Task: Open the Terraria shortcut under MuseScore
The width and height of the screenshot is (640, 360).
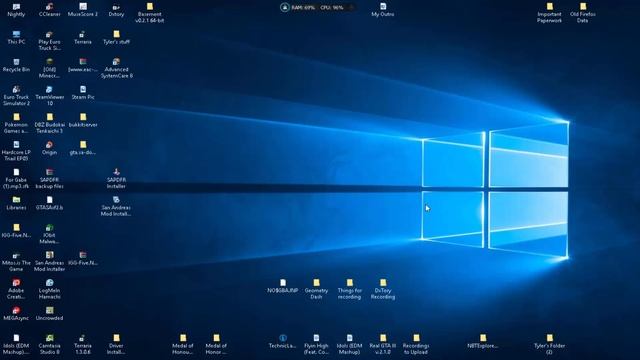Action: pyautogui.click(x=83, y=38)
